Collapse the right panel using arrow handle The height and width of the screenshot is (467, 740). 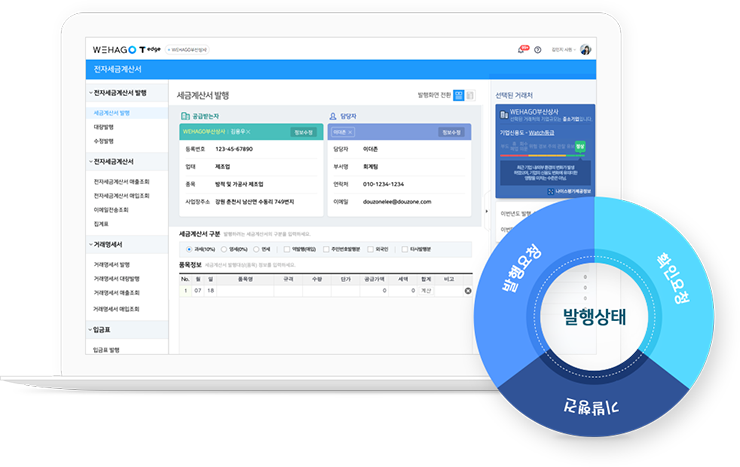[485, 211]
